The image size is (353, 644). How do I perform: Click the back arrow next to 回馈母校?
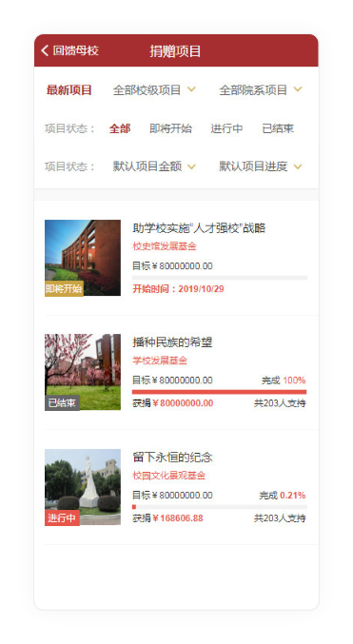[45, 50]
